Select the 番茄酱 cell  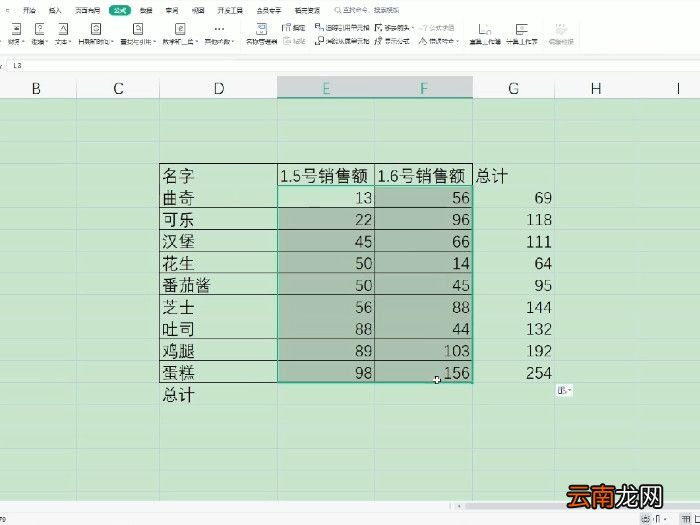tap(218, 284)
